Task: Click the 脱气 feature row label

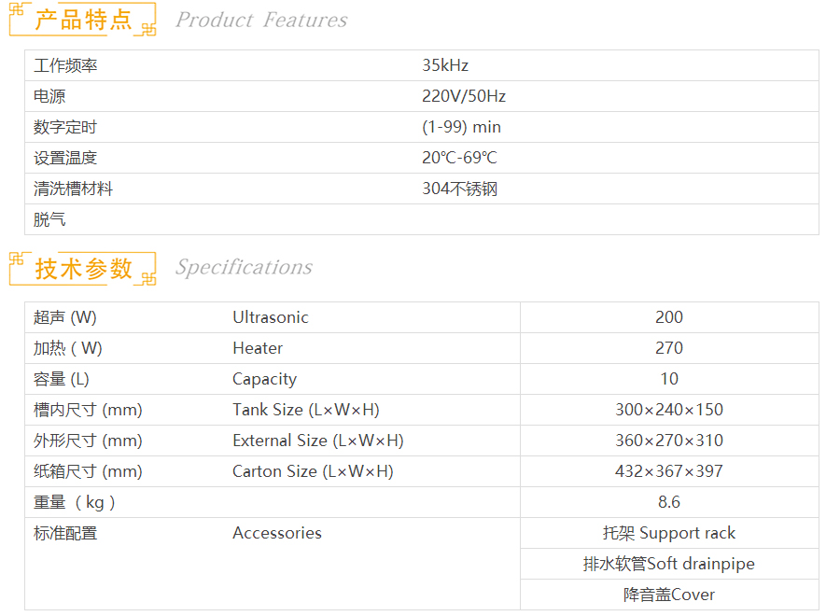Action: click(x=49, y=219)
